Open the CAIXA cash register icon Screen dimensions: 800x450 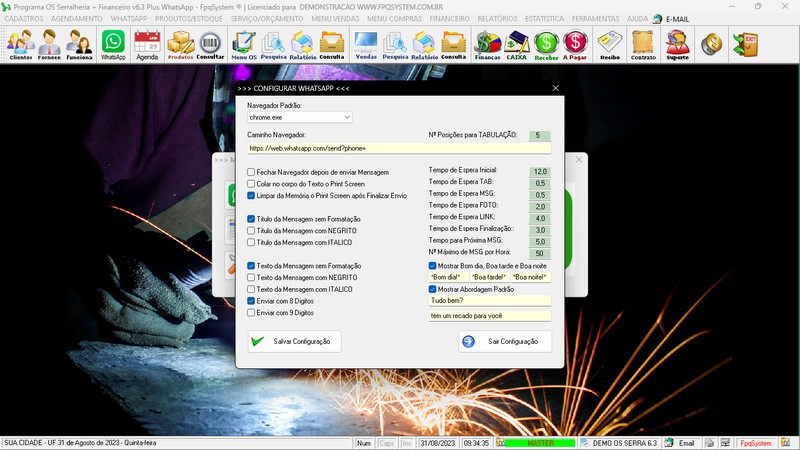click(516, 45)
